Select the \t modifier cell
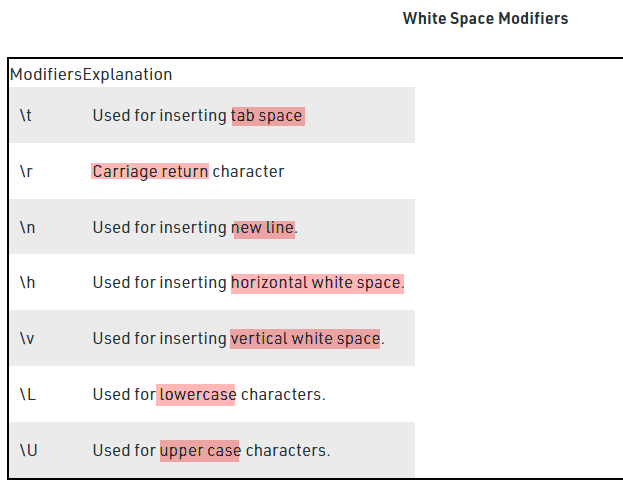Screen dimensions: 623x482 [26, 115]
